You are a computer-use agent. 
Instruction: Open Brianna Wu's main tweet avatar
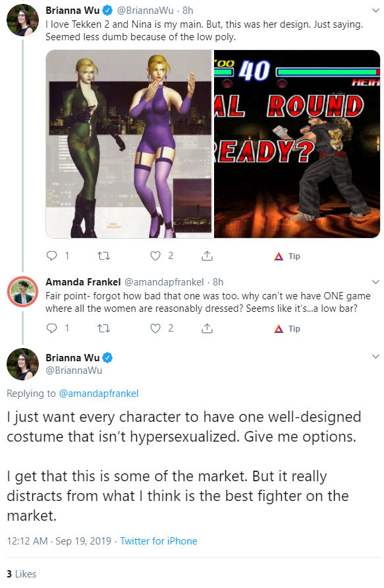tap(23, 364)
